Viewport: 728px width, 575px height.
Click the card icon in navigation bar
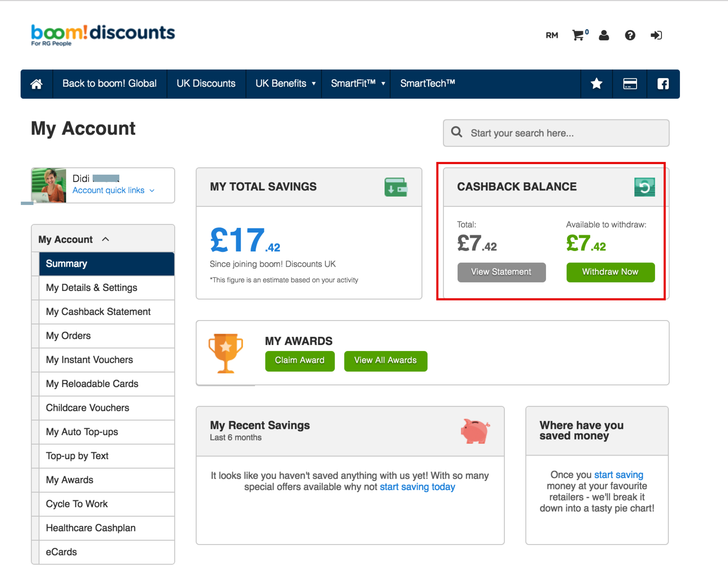pyautogui.click(x=630, y=84)
